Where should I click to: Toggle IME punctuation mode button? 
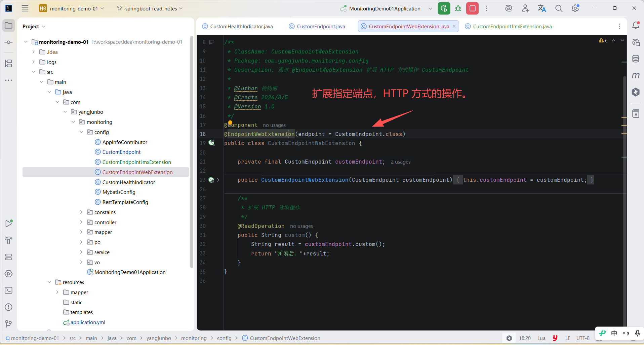click(626, 333)
